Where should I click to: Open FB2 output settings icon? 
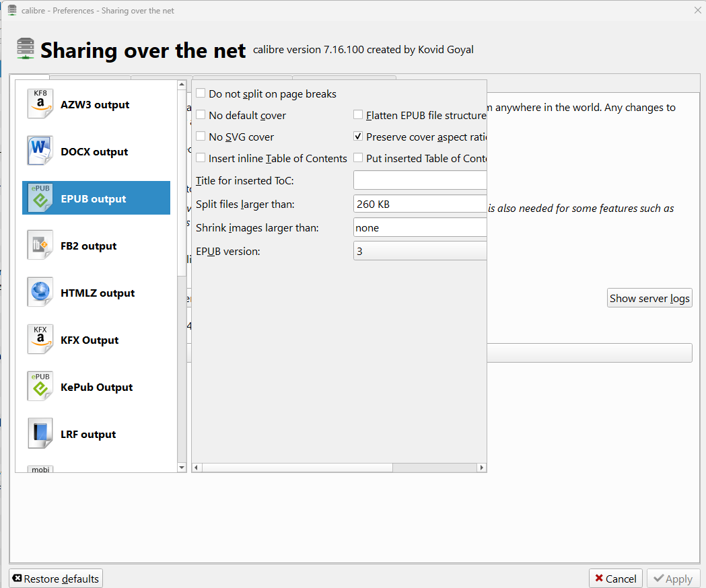[x=40, y=246]
